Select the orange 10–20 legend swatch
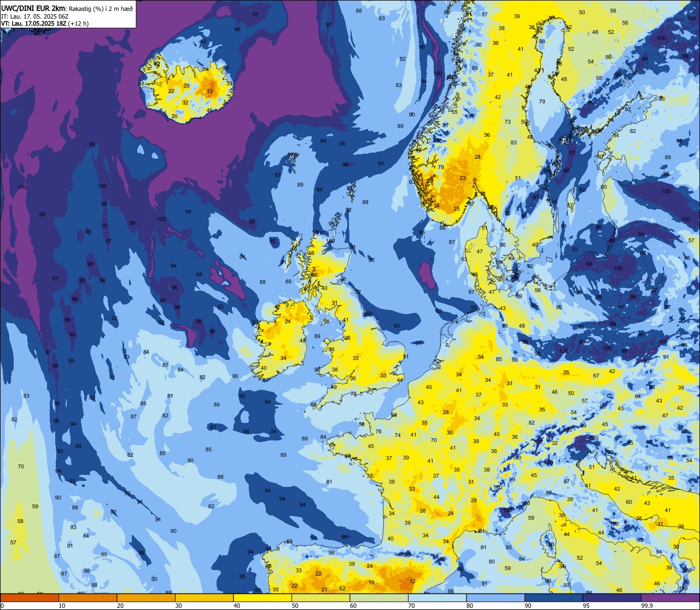 (x=87, y=598)
